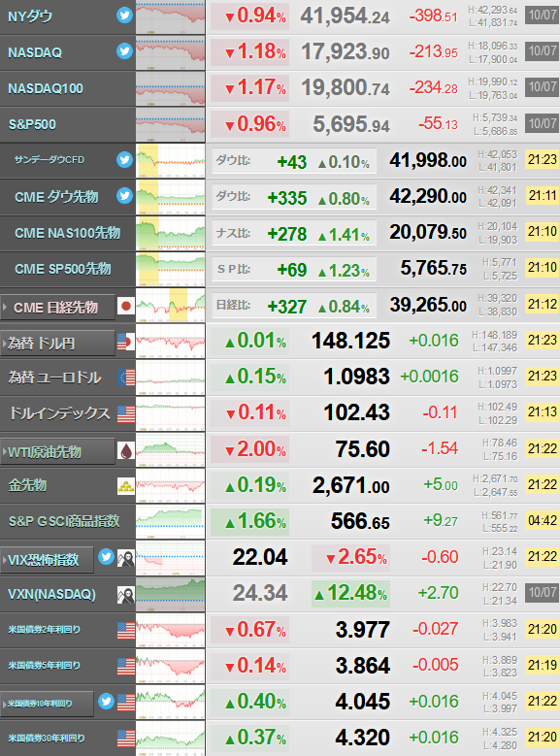Click the 日経比 +327 value box

(294, 306)
